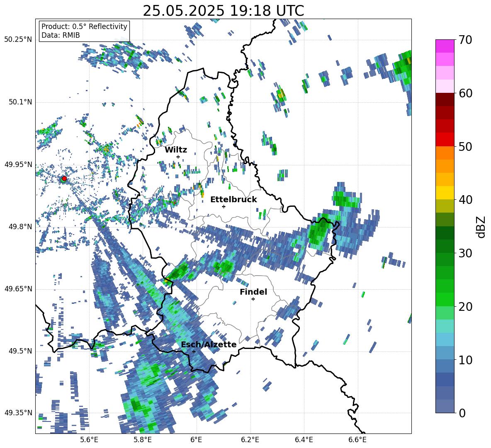Click the Findel city label

tap(253, 292)
